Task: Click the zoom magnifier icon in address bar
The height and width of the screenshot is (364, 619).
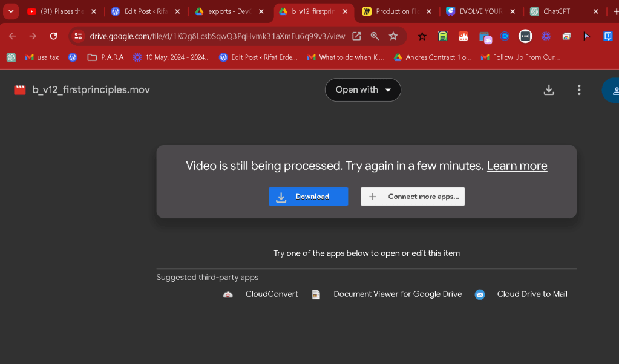Action: click(375, 36)
